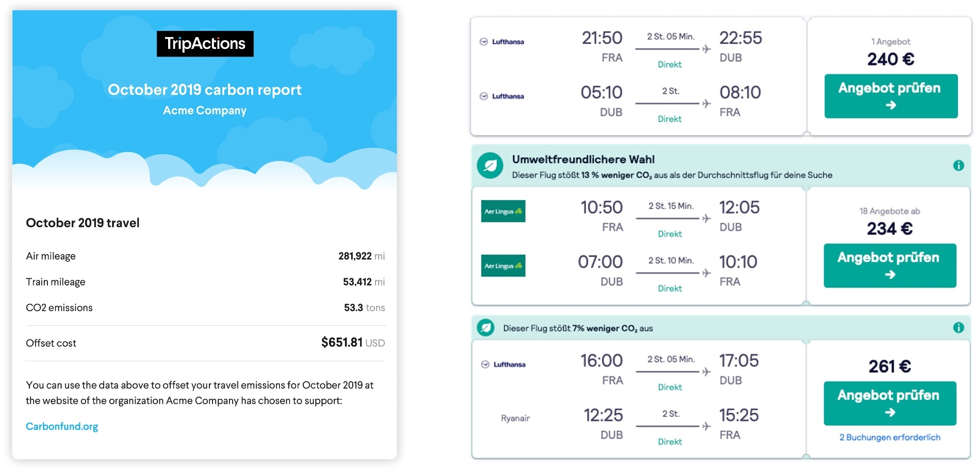Click Lufthansa logo on 21:50 FRA flight
The image size is (980, 470).
pos(502,42)
